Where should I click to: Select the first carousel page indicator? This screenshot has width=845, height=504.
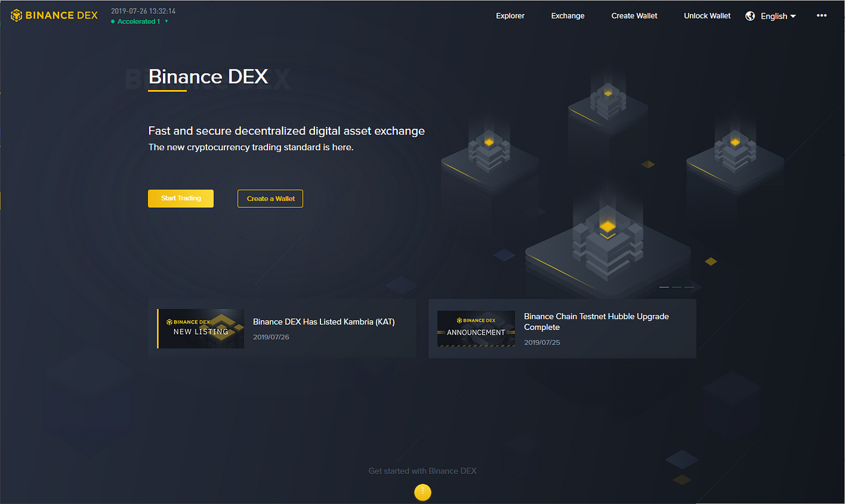pos(664,287)
